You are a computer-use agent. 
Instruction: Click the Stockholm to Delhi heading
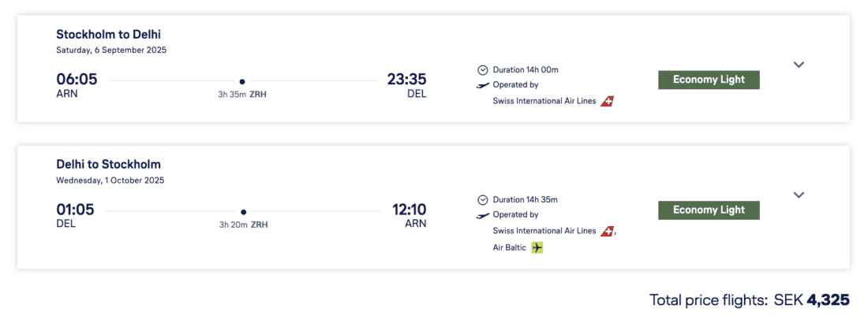tap(108, 35)
